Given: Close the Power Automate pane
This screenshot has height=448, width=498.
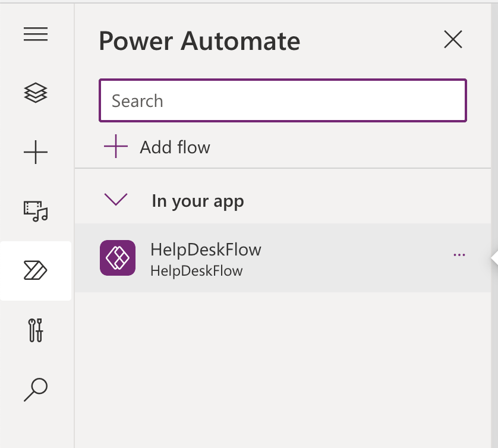Looking at the screenshot, I should pos(453,40).
